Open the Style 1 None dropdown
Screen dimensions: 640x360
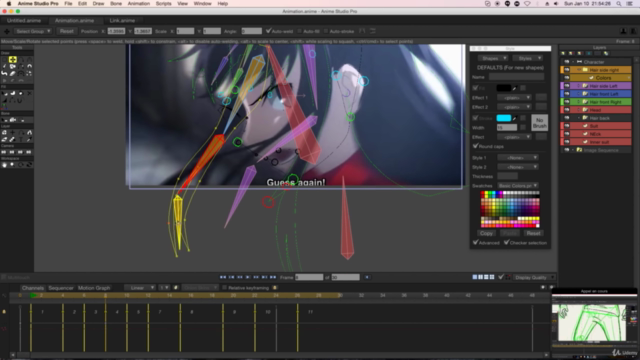click(518, 158)
